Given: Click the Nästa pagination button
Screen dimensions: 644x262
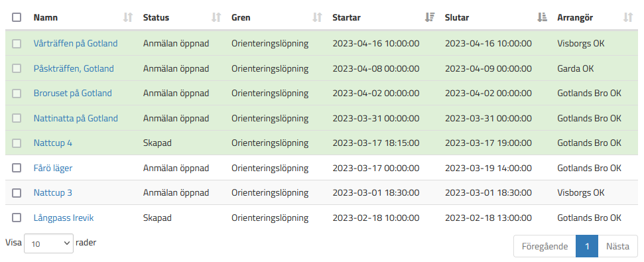Looking at the screenshot, I should coord(617,246).
